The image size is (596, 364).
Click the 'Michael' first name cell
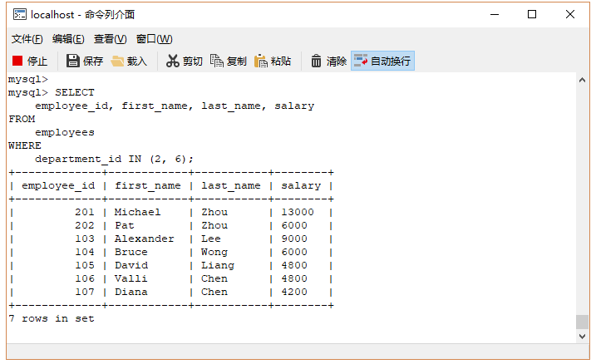click(138, 212)
